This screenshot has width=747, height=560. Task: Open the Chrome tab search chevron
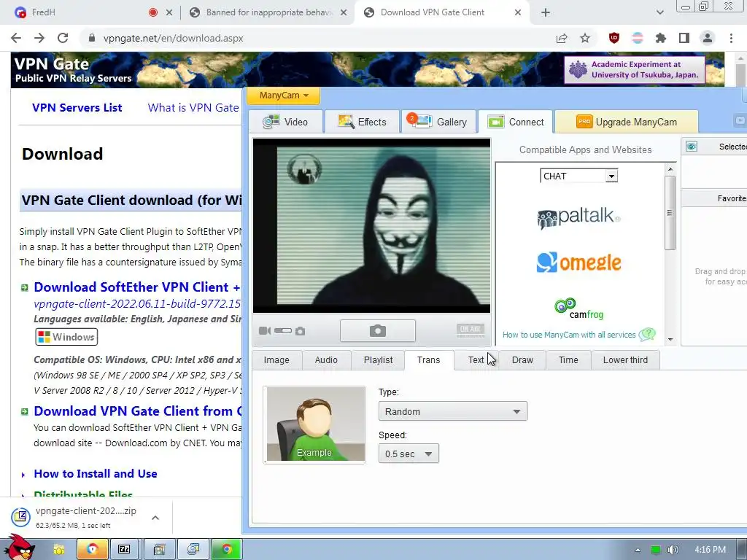(659, 12)
